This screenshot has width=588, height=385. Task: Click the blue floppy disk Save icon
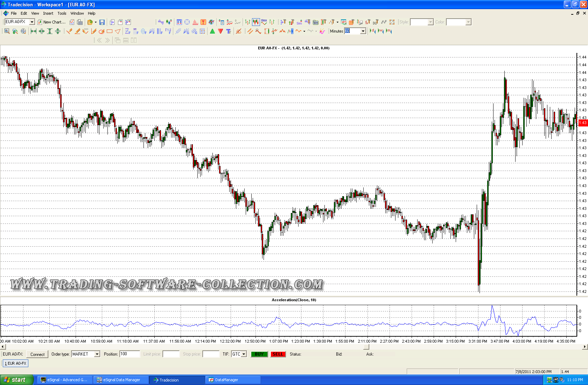[x=102, y=22]
